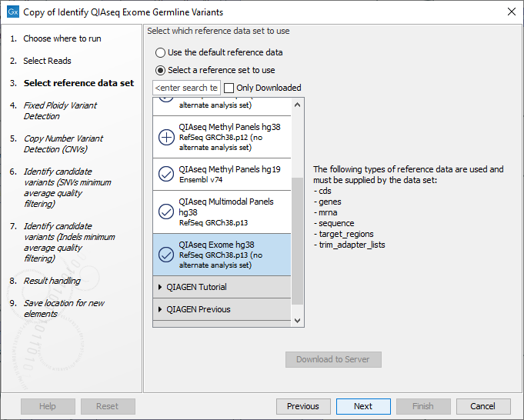Expand the QIAGEN Previous section

tap(198, 309)
